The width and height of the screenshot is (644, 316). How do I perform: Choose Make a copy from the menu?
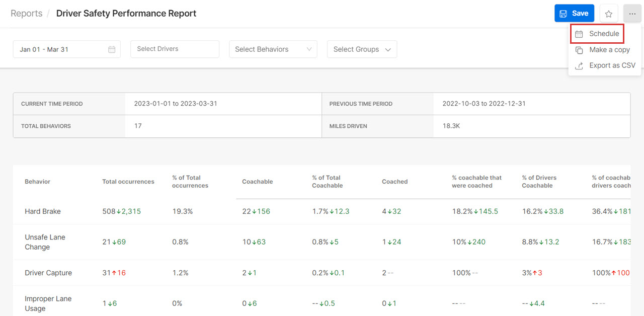610,49
